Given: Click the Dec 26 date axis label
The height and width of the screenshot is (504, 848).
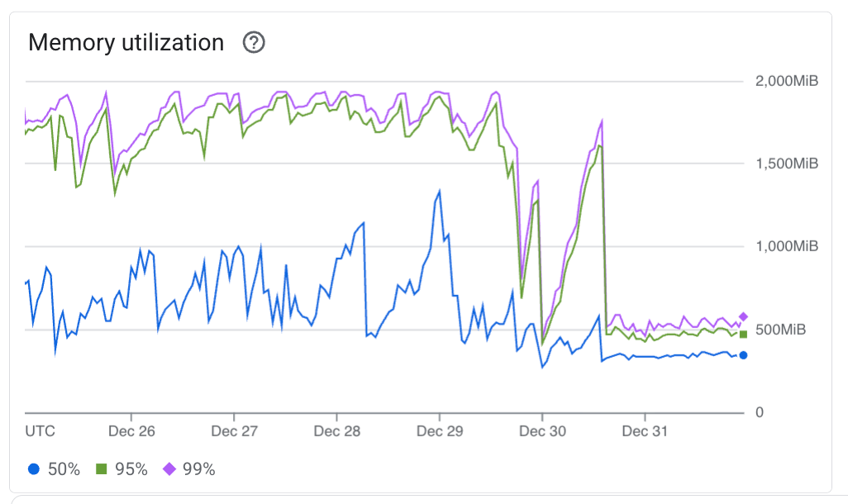Looking at the screenshot, I should 131,431.
